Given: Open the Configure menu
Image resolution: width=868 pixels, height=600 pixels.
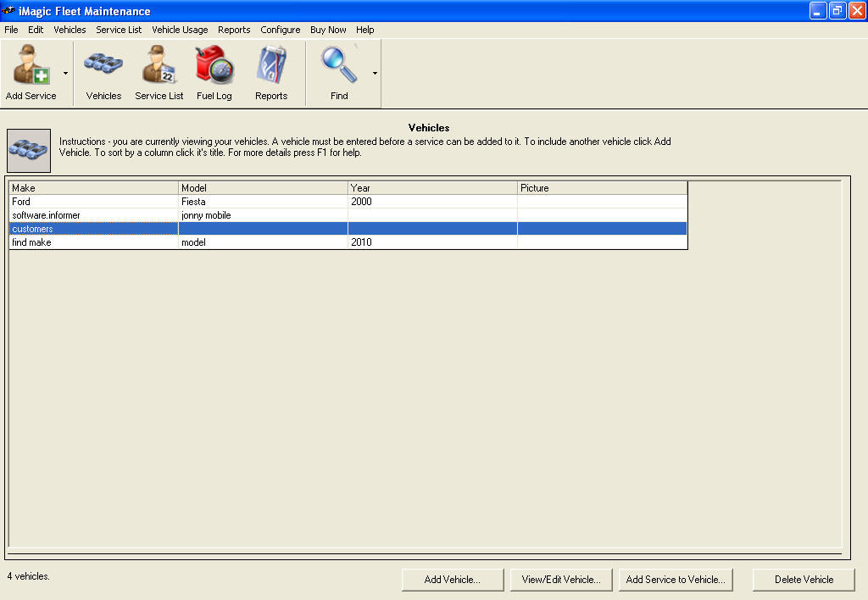Looking at the screenshot, I should [280, 30].
